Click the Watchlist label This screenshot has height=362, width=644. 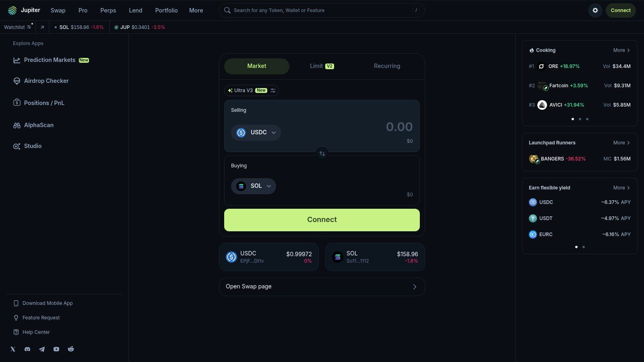pyautogui.click(x=14, y=27)
